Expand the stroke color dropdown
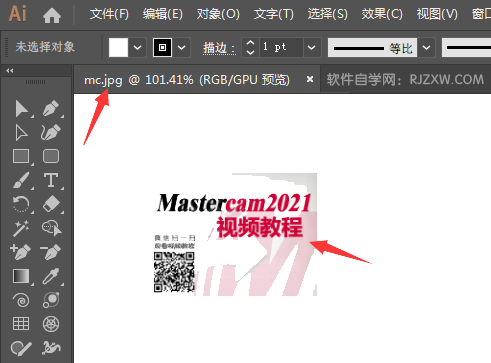The width and height of the screenshot is (491, 363). coord(181,48)
